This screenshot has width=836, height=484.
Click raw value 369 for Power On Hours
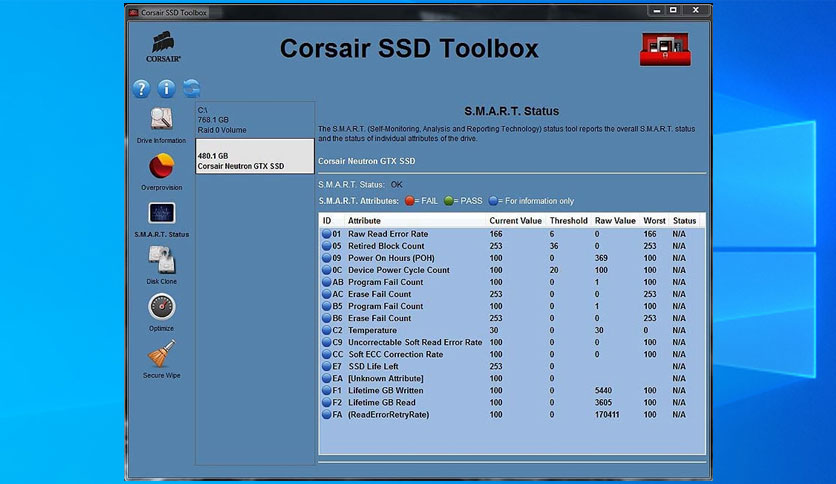[601, 258]
